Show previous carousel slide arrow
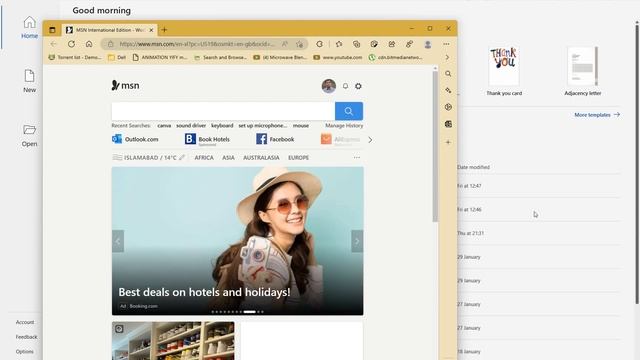Screen dimensions: 640x360 pos(118,241)
